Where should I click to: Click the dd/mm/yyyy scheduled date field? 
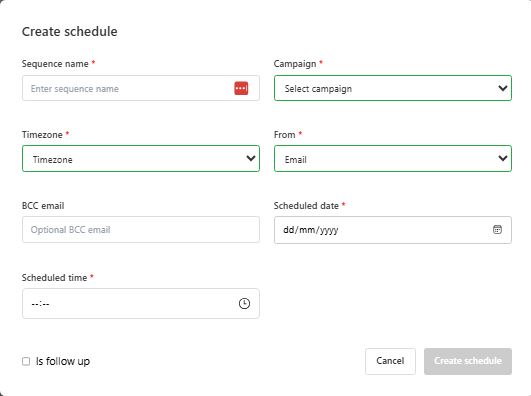click(393, 230)
